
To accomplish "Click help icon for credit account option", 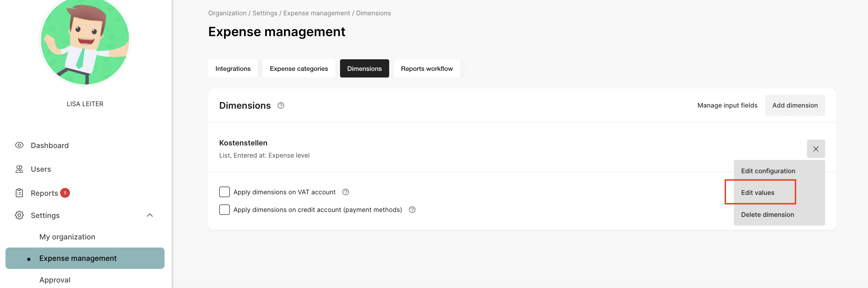I will click(412, 210).
